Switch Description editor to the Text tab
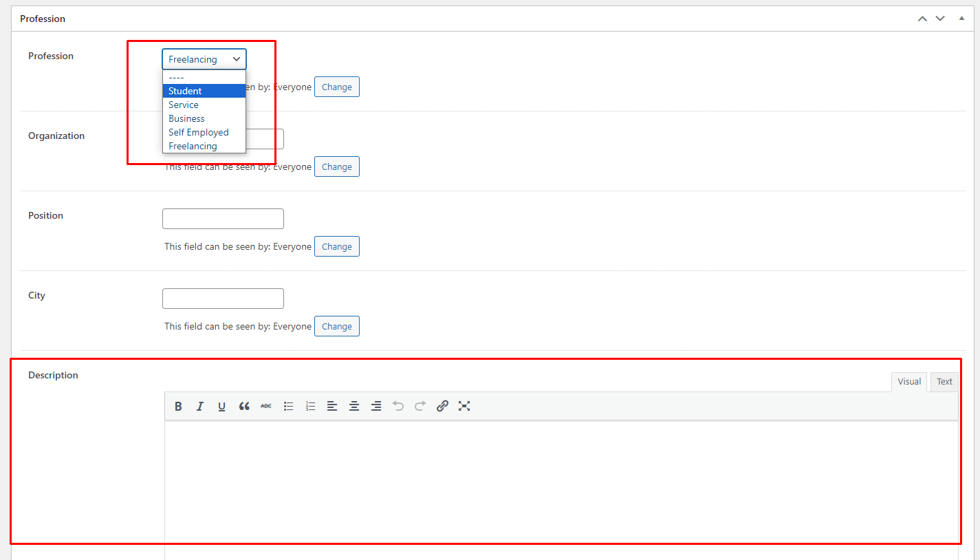980x560 pixels. click(944, 382)
